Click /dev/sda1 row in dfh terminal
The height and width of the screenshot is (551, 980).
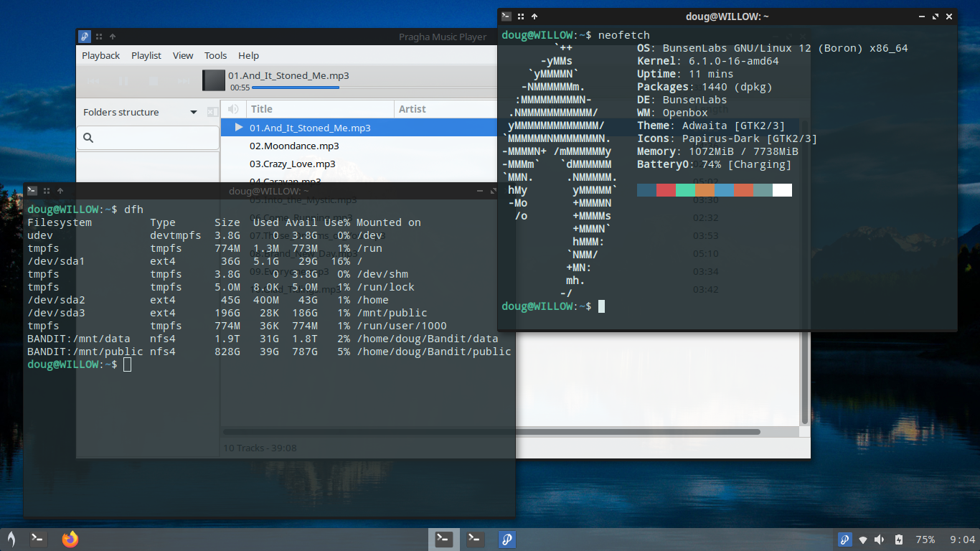tap(194, 261)
